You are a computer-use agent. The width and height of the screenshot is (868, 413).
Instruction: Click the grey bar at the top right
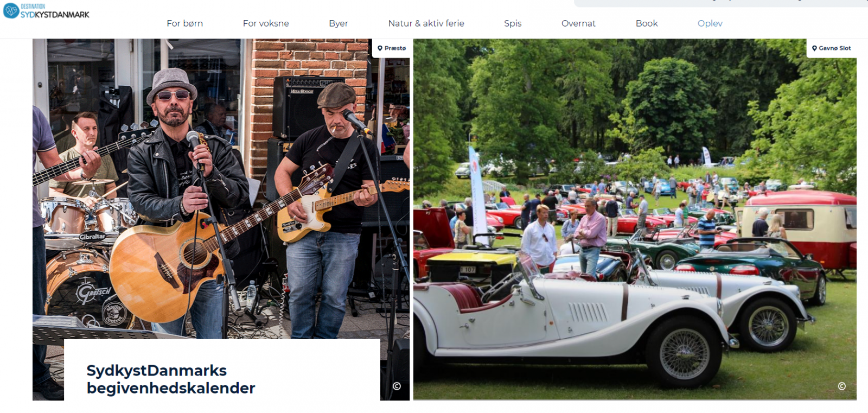[x=721, y=3]
